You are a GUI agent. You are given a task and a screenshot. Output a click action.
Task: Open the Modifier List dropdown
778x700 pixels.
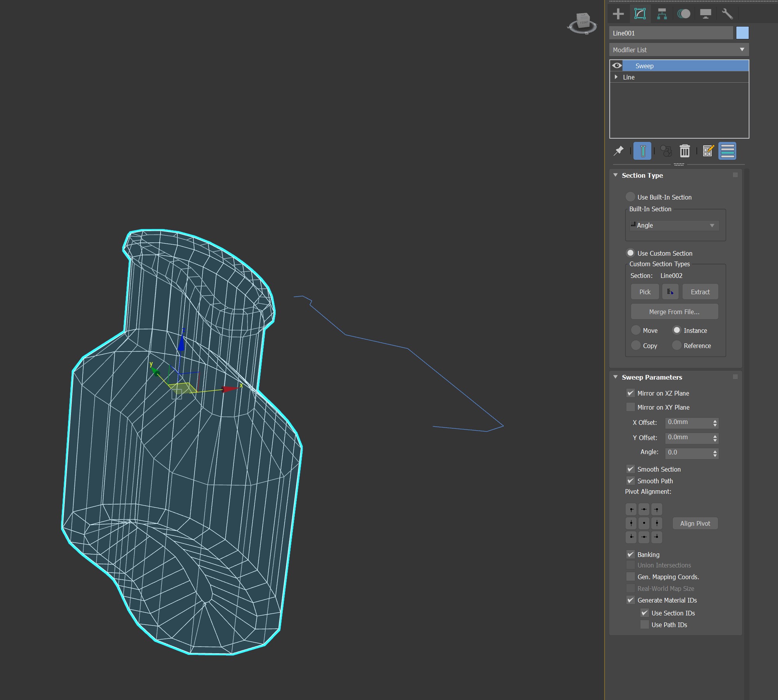pyautogui.click(x=679, y=50)
